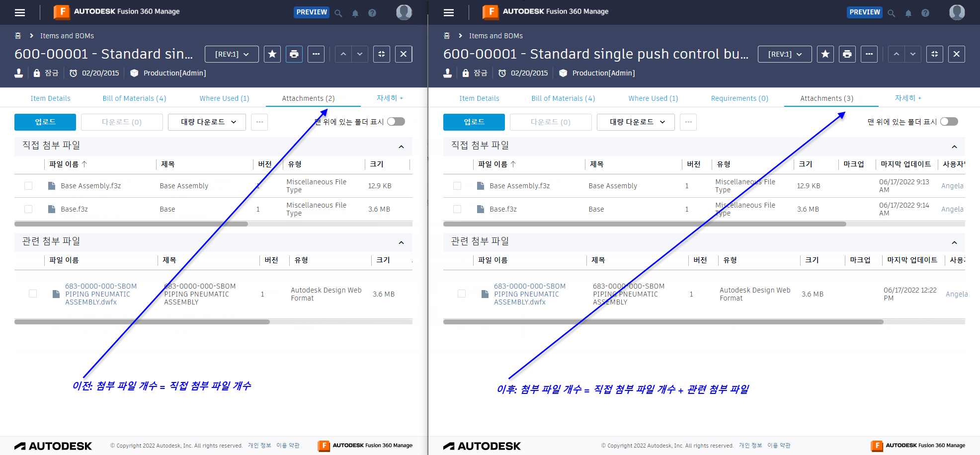Open the Base Assembly.f3z file, right pane
The width and height of the screenshot is (980, 455).
520,186
